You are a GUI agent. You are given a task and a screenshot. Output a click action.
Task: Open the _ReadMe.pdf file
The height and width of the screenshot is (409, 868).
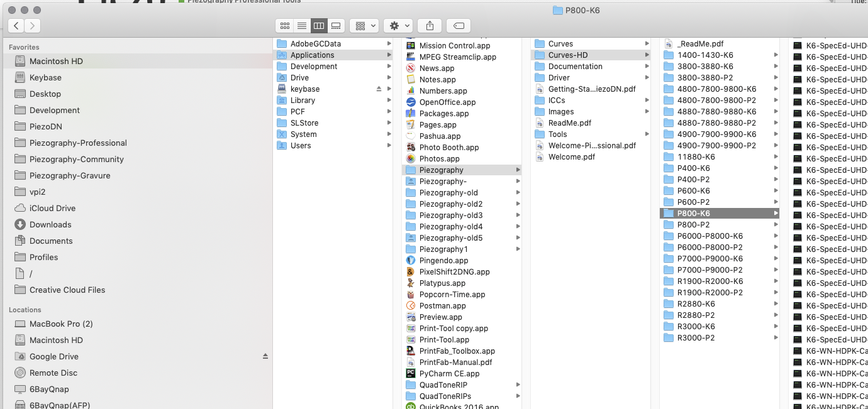[x=700, y=44]
